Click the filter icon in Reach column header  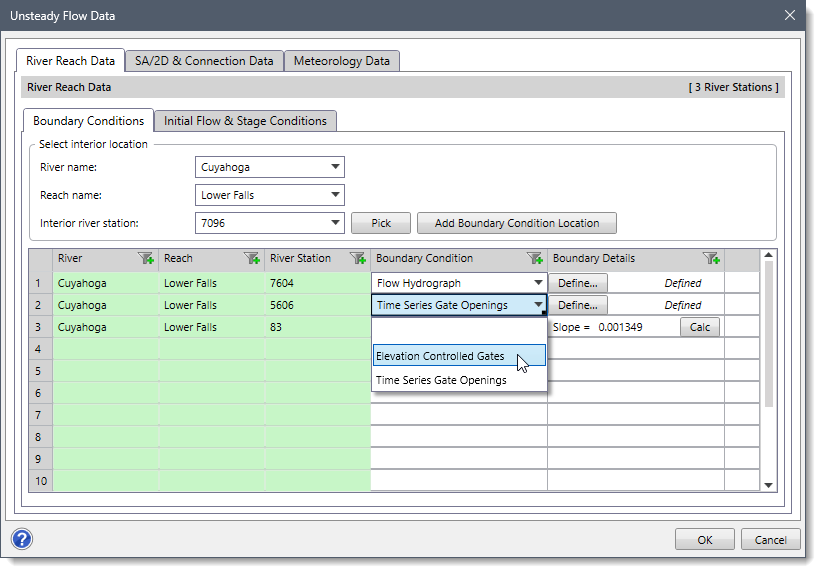click(x=252, y=259)
